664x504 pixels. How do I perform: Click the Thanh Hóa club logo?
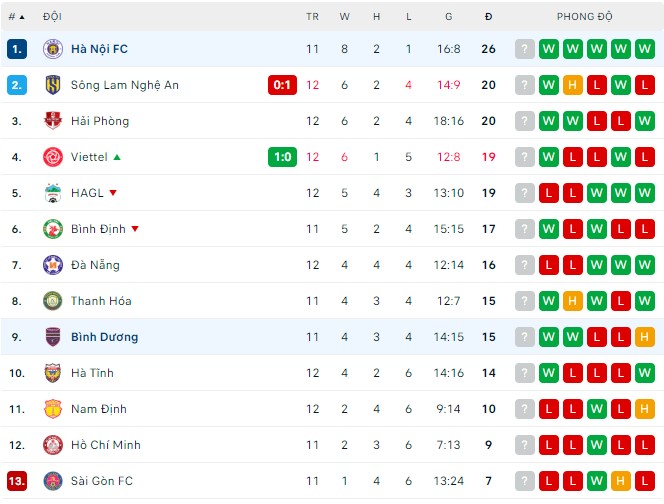(52, 301)
